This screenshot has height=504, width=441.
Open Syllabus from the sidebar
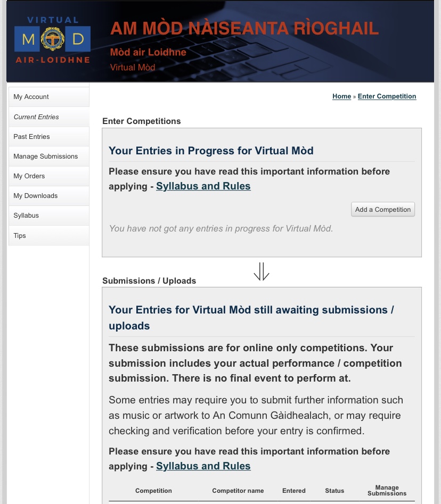(x=49, y=216)
